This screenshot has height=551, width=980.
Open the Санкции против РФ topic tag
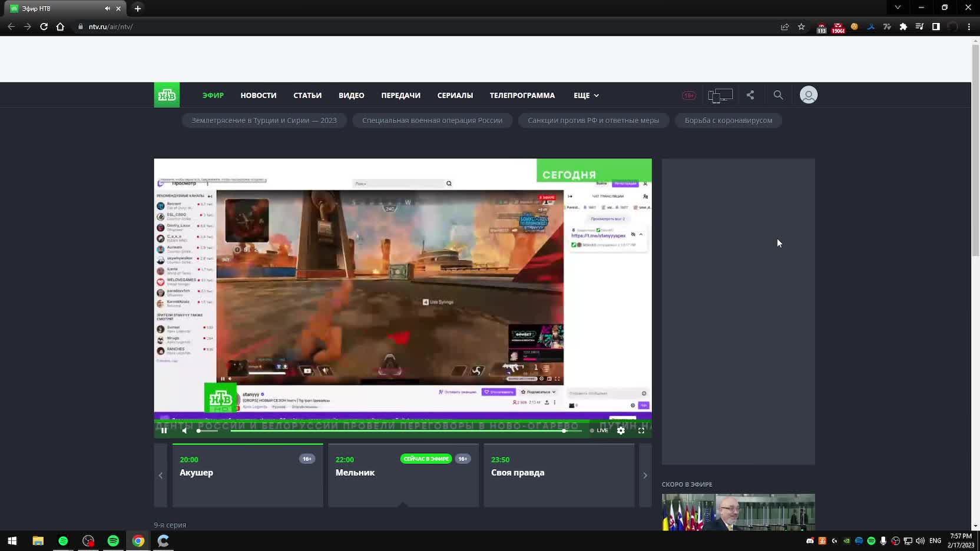(x=594, y=120)
